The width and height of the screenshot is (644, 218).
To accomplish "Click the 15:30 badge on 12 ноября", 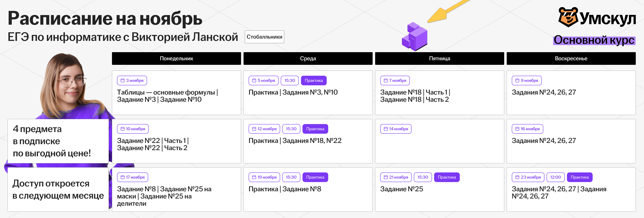I will [x=291, y=129].
